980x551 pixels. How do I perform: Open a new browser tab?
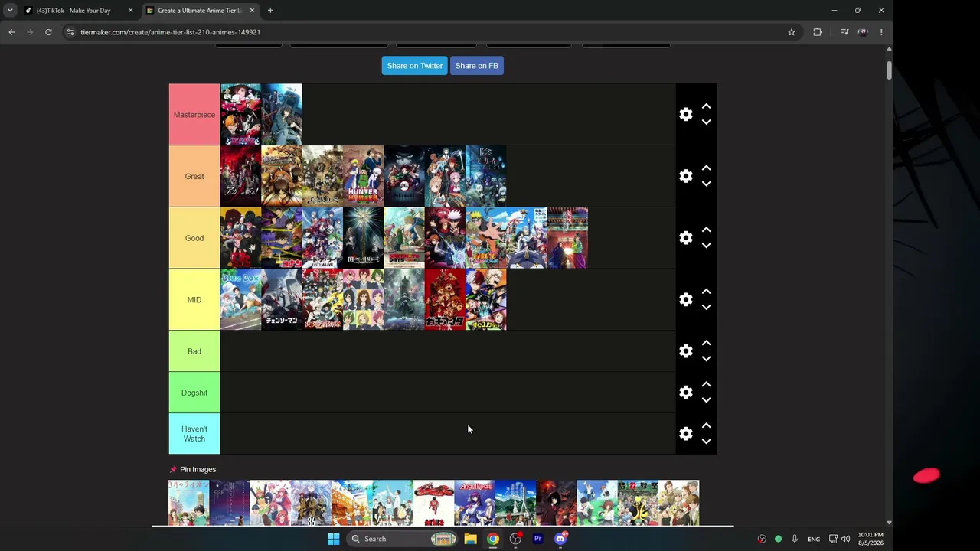[x=270, y=11]
